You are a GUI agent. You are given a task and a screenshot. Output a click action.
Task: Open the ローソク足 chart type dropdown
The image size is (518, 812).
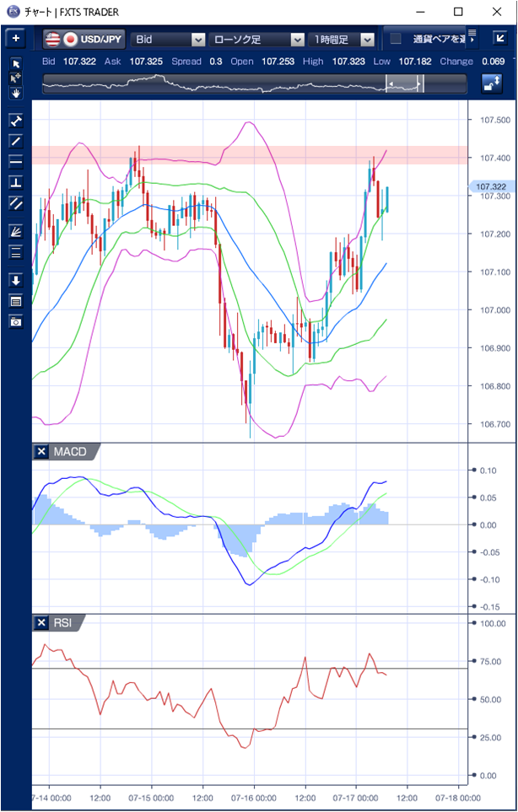(257, 39)
